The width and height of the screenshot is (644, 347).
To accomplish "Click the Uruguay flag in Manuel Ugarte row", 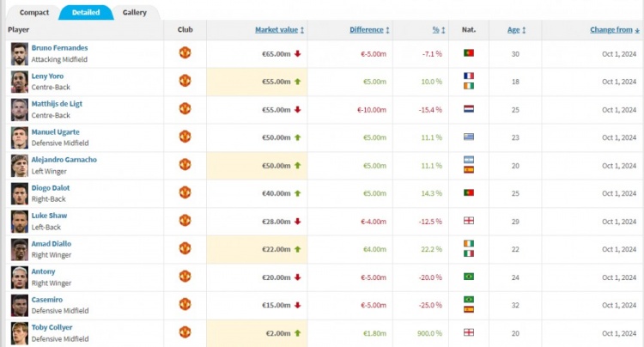I will (469, 137).
